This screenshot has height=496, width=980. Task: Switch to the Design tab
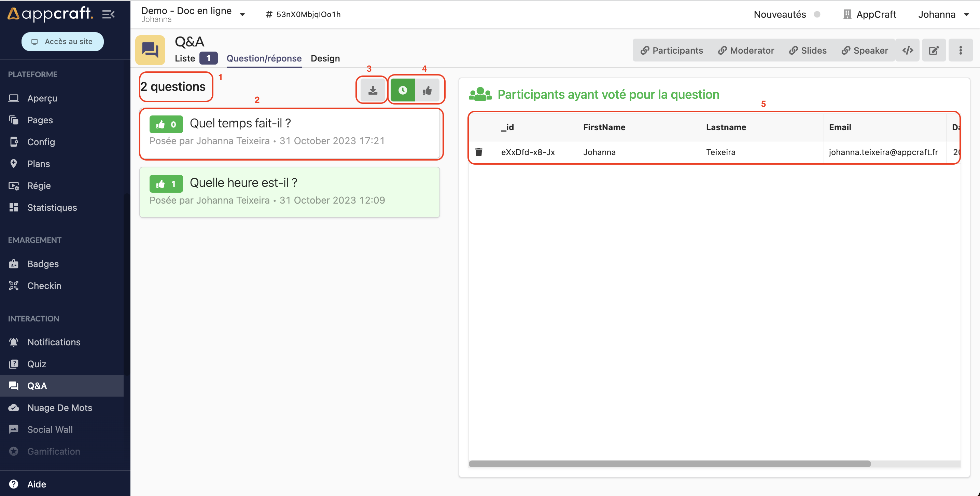325,58
